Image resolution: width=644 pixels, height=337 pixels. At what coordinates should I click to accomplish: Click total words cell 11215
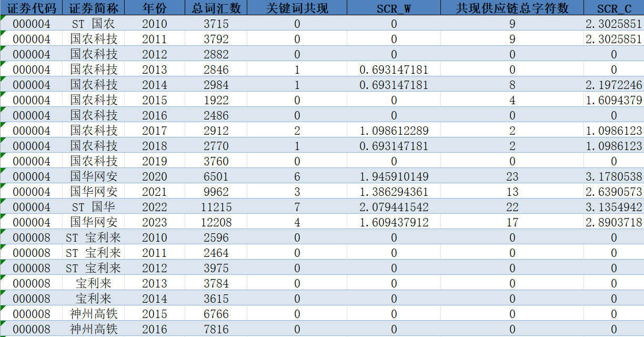(216, 207)
